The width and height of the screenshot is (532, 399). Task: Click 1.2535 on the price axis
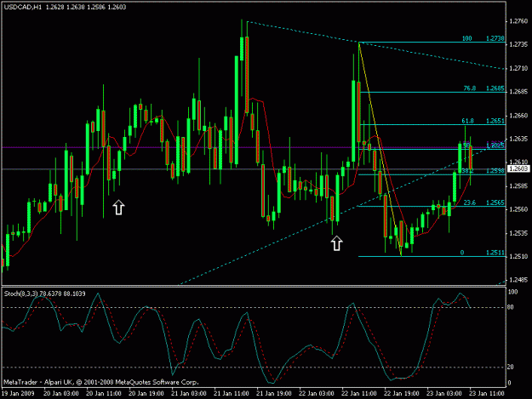[518, 233]
